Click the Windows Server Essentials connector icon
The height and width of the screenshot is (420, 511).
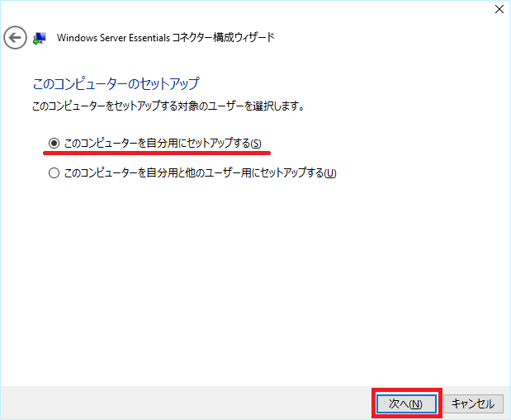40,39
